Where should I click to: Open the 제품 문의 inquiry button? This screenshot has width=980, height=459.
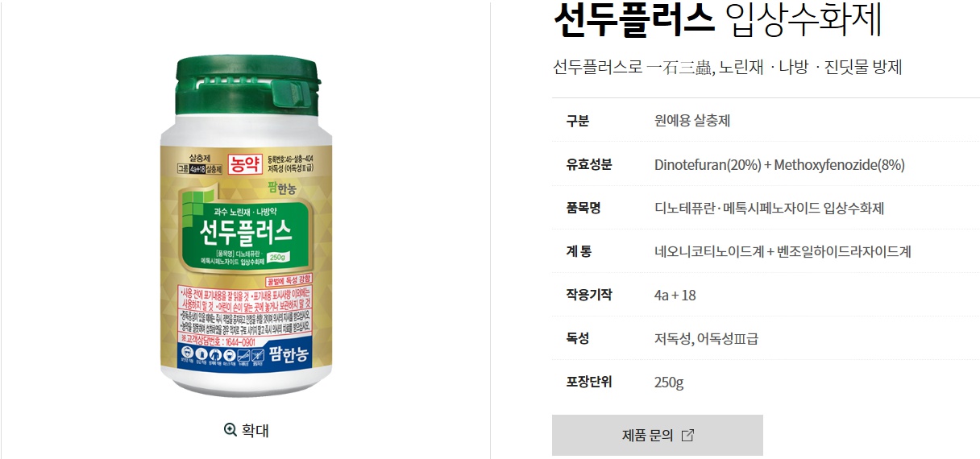(657, 436)
